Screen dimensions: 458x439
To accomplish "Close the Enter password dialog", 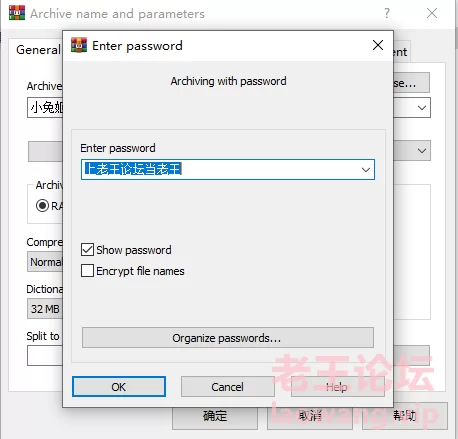I will [378, 45].
